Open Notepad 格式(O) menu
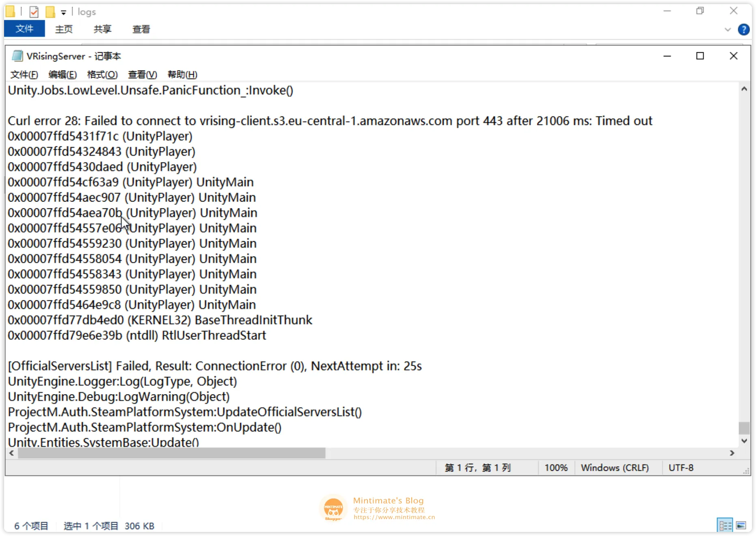Image resolution: width=756 pixels, height=536 pixels. click(102, 75)
